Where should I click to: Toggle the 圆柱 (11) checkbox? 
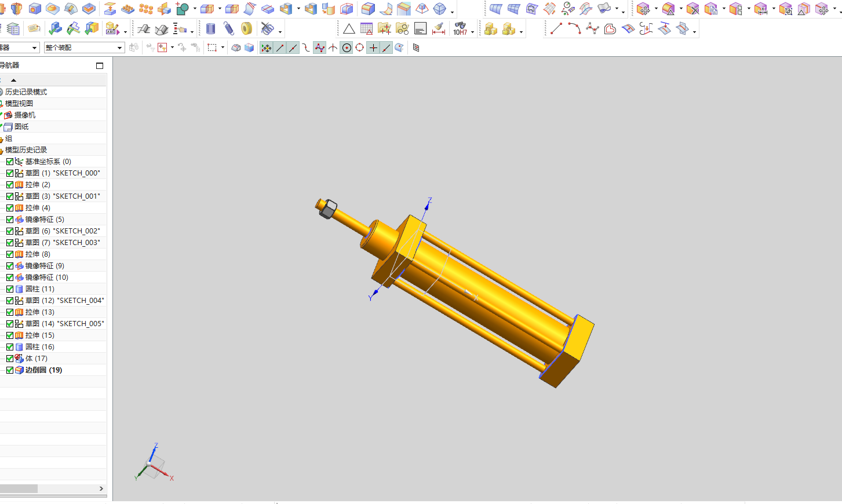(x=10, y=289)
